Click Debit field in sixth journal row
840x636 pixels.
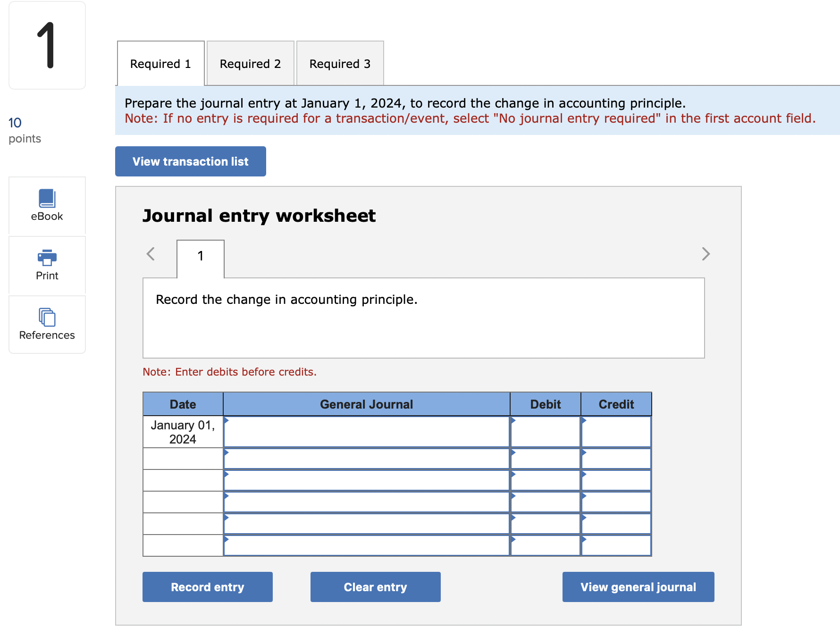[x=546, y=545]
